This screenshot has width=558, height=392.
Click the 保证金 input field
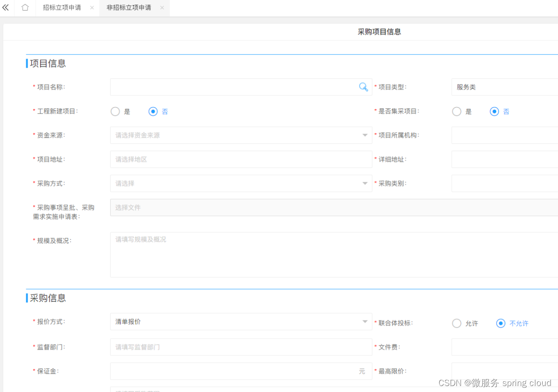(241, 371)
